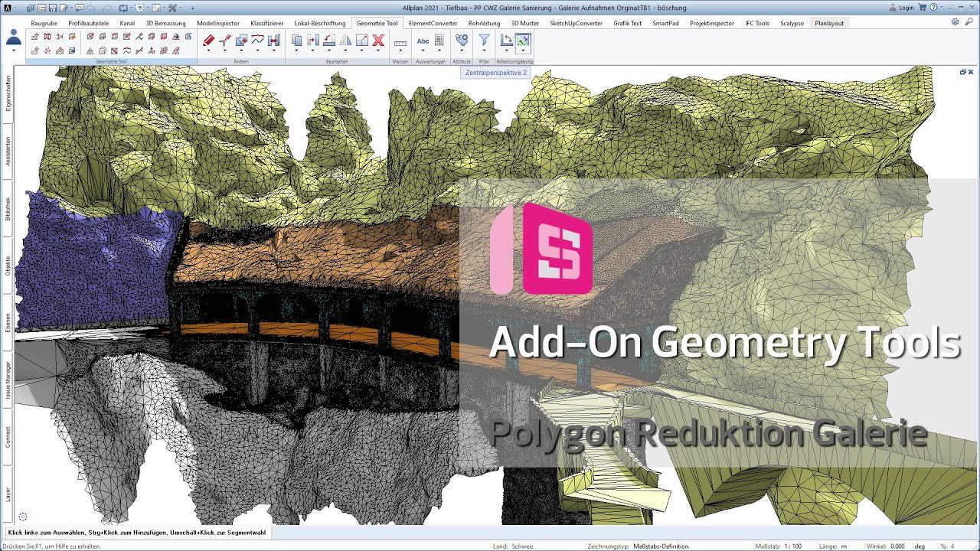
Task: Open the Modelinspector ribbon tab
Action: (218, 23)
